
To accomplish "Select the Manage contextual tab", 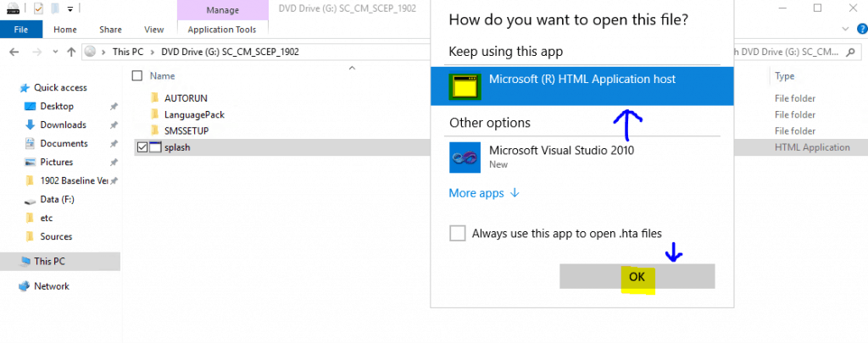I will point(222,10).
